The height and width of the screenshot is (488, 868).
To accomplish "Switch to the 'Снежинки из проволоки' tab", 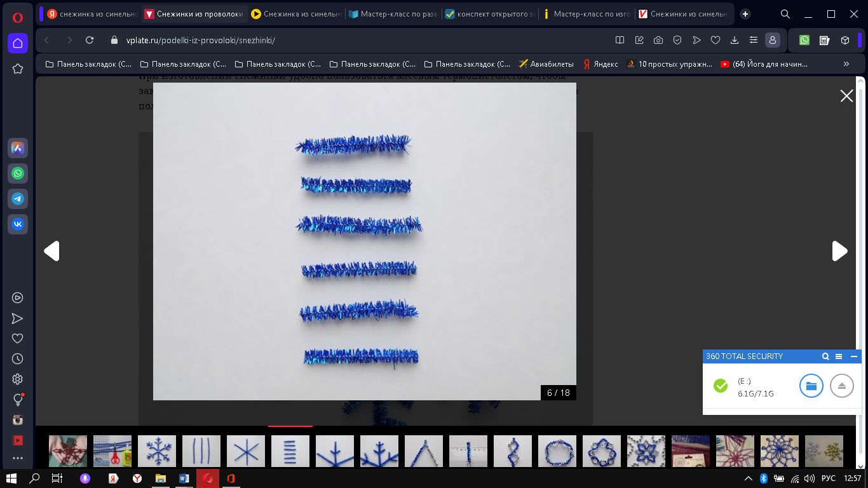I will 193,14.
